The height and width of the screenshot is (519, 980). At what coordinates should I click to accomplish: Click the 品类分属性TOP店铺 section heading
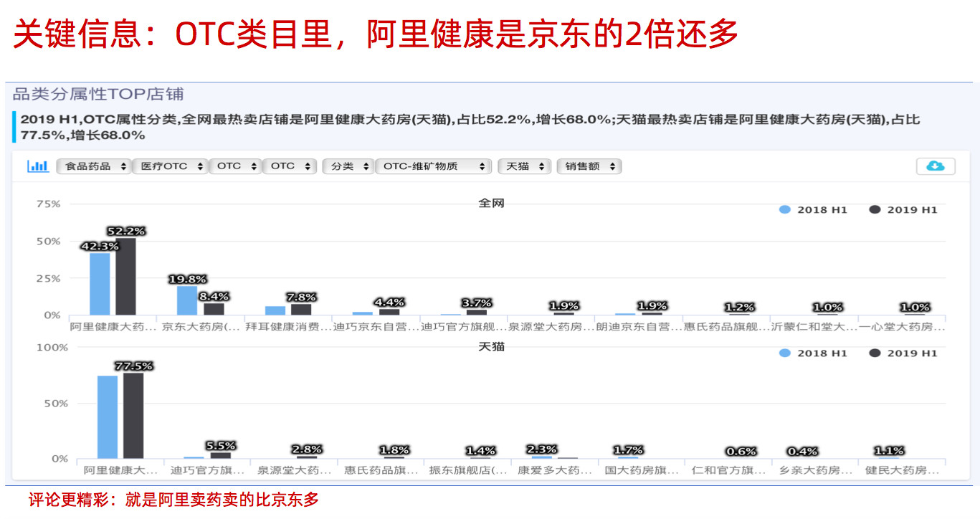click(x=98, y=94)
